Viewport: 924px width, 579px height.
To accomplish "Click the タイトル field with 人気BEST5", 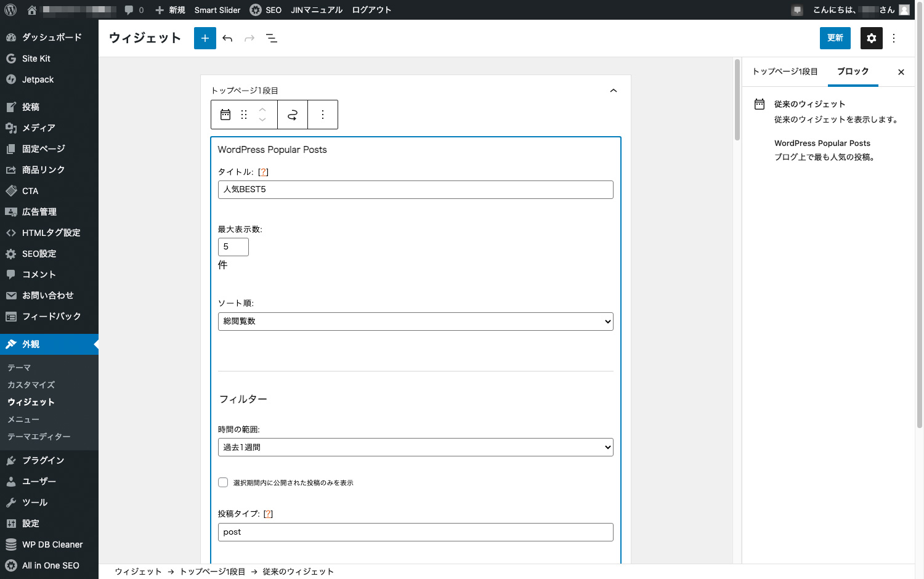I will pyautogui.click(x=416, y=190).
